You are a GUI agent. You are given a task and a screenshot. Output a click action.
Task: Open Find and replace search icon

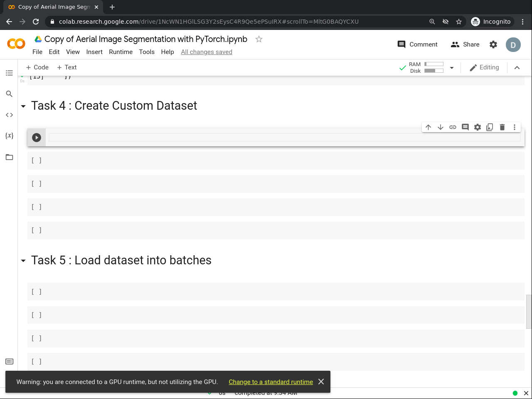pos(9,94)
